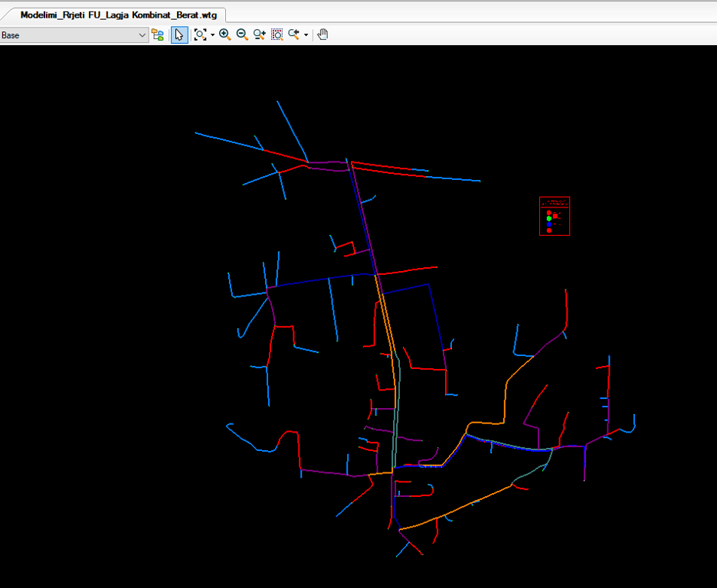Viewport: 717px width, 588px height.
Task: Select the Zoom In tool
Action: 224,34
